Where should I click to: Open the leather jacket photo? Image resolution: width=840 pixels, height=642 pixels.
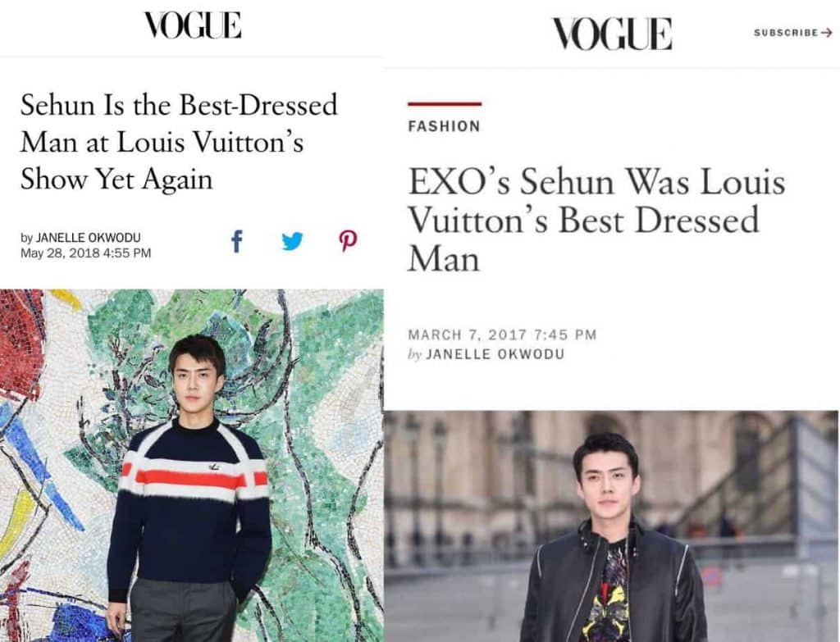point(611,526)
